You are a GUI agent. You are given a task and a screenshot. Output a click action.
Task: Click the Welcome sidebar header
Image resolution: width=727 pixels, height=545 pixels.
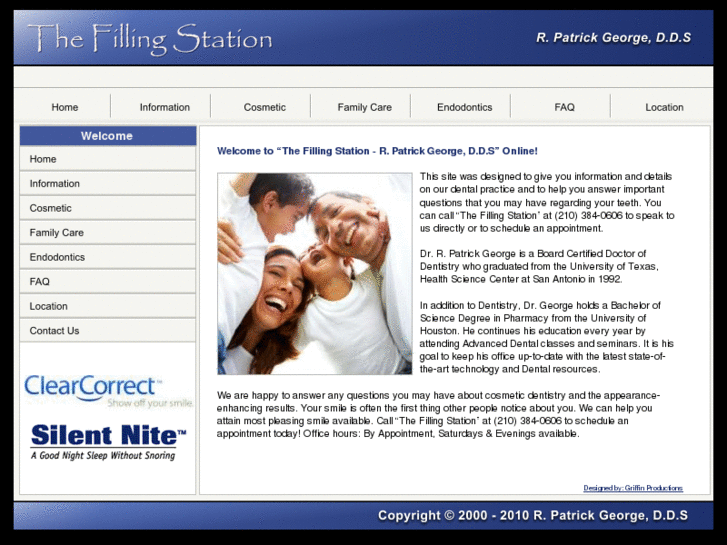[x=108, y=136]
